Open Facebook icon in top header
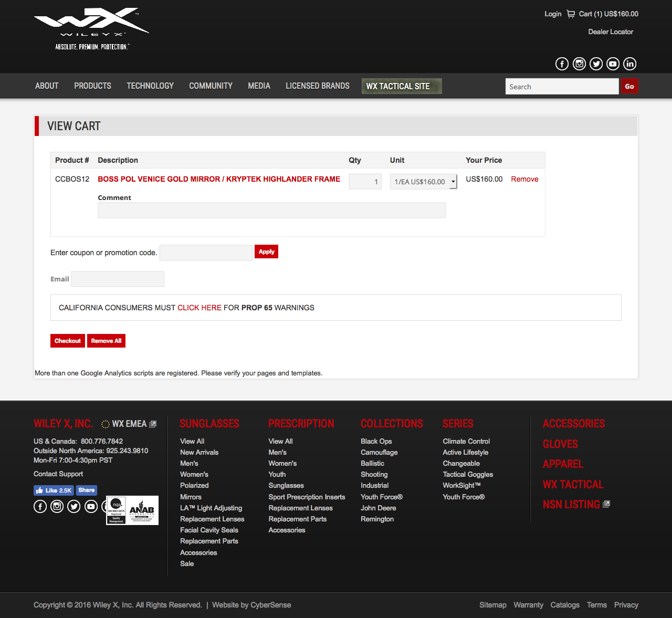 tap(562, 64)
